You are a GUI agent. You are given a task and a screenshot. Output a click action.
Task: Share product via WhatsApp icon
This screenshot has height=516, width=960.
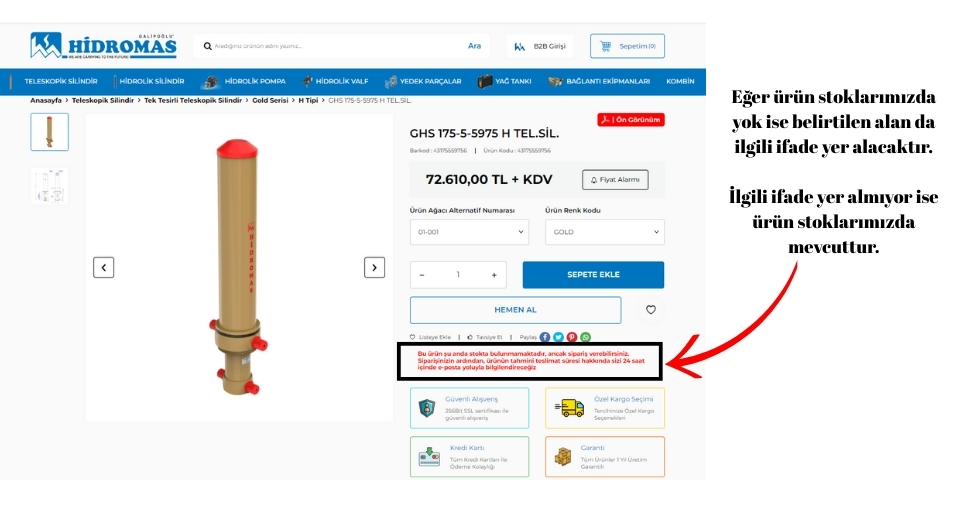pyautogui.click(x=586, y=337)
